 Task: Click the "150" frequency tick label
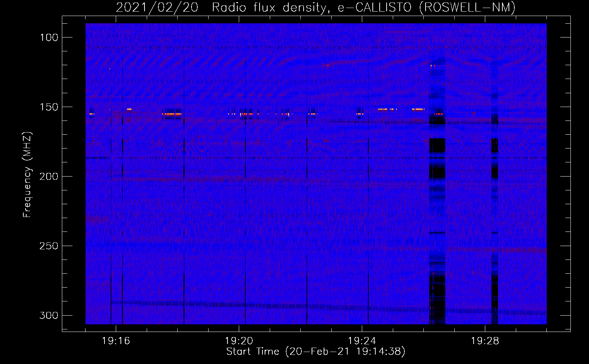click(49, 107)
